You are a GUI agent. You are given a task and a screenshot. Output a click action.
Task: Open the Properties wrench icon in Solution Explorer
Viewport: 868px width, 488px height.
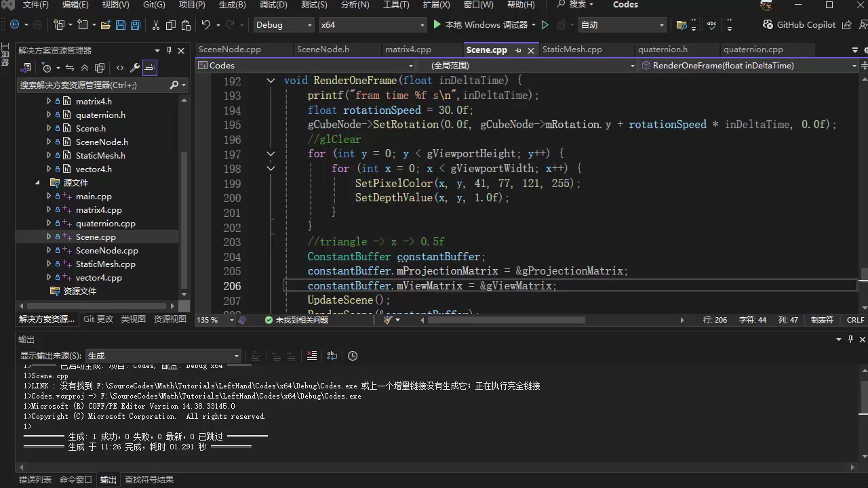click(134, 68)
